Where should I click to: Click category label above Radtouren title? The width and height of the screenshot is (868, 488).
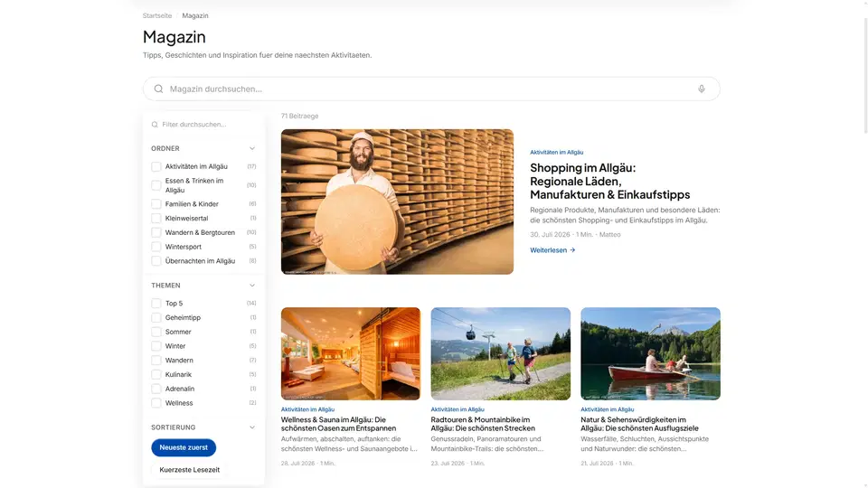458,409
